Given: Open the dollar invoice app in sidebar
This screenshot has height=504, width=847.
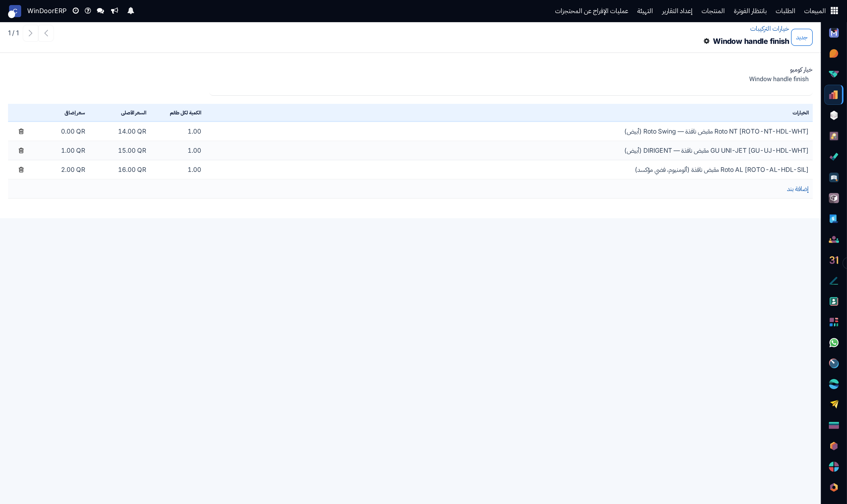Looking at the screenshot, I should 834,219.
